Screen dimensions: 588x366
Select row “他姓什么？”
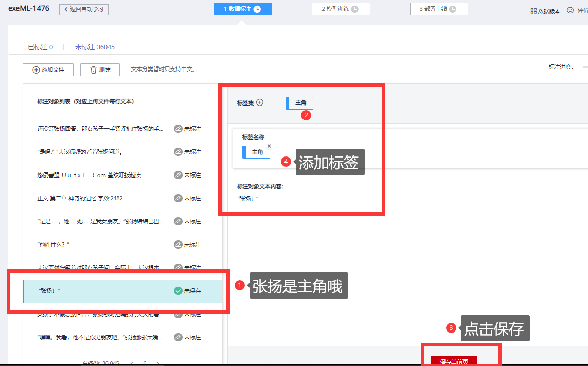tap(122, 245)
